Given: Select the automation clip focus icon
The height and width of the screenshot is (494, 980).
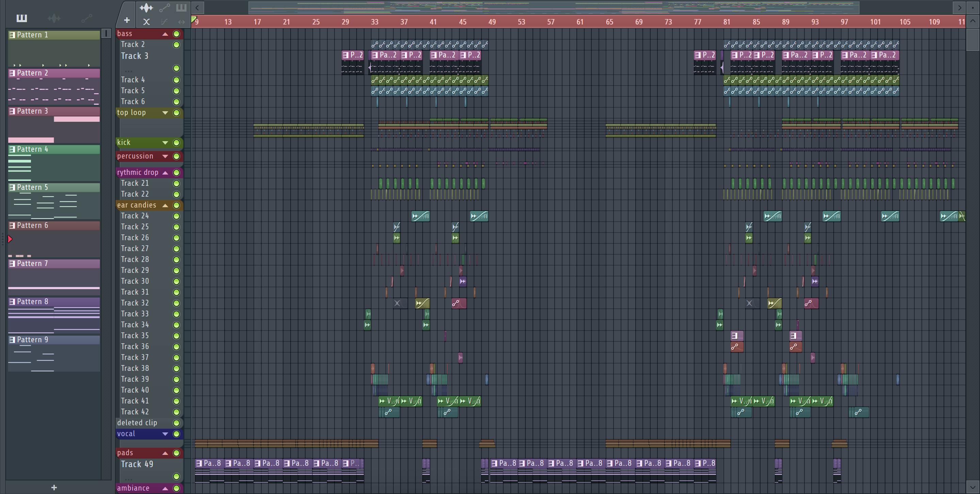Looking at the screenshot, I should (164, 7).
